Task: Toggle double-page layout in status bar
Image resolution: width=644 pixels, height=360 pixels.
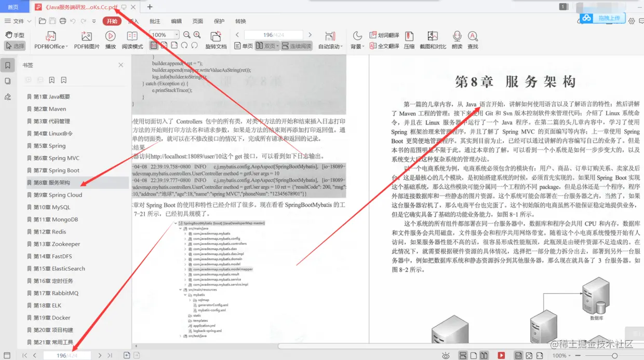Action: (x=484, y=355)
